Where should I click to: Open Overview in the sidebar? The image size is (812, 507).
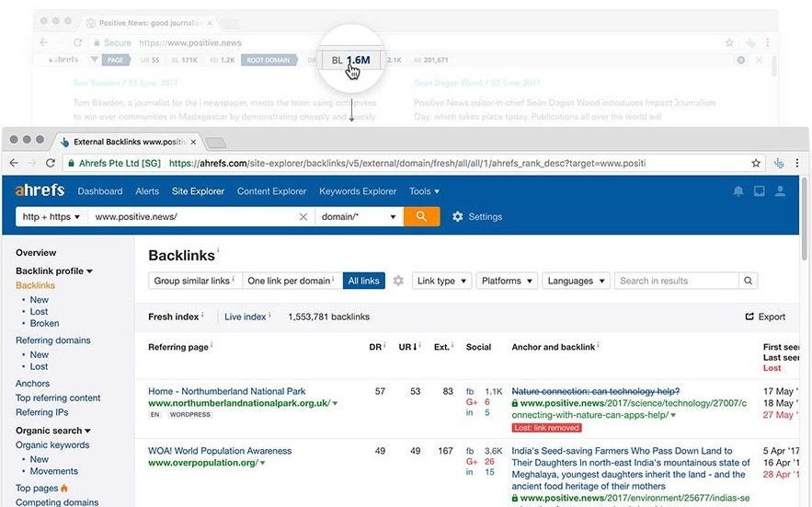click(x=36, y=252)
